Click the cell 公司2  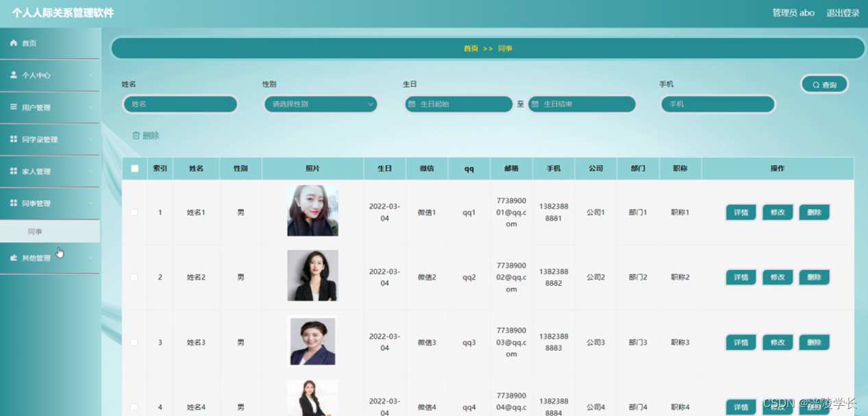595,278
